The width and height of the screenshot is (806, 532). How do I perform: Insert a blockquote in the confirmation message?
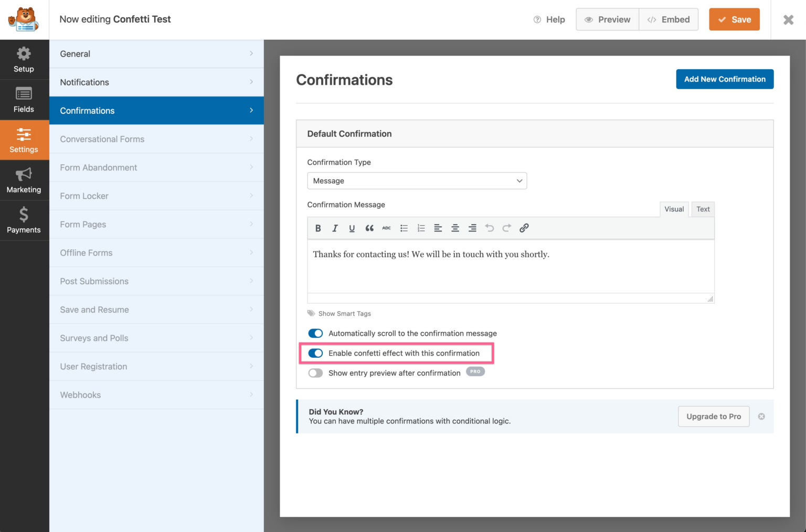[x=369, y=228]
